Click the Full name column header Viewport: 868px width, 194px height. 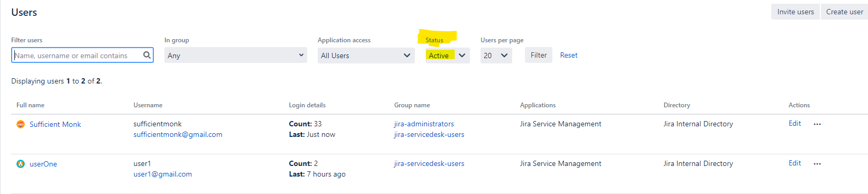point(31,105)
